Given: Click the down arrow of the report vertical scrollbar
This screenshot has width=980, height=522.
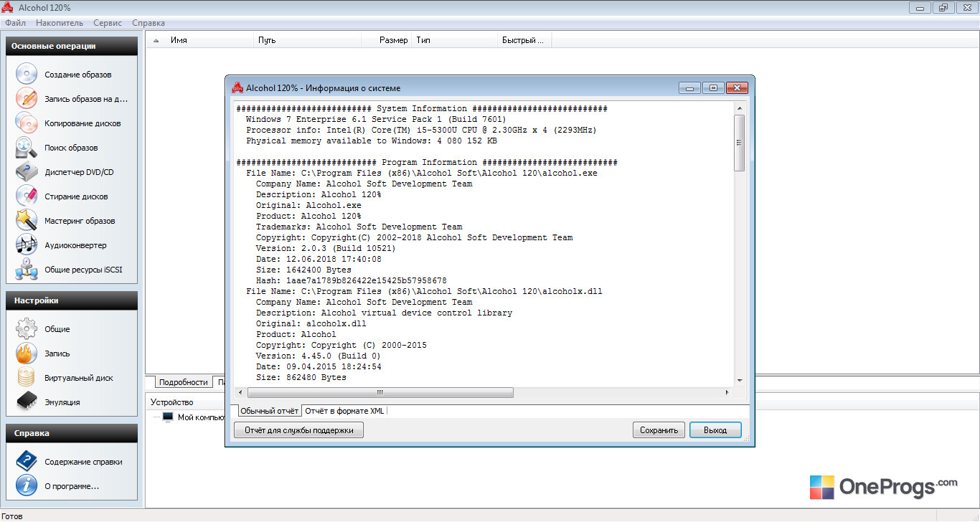Looking at the screenshot, I should [x=740, y=381].
